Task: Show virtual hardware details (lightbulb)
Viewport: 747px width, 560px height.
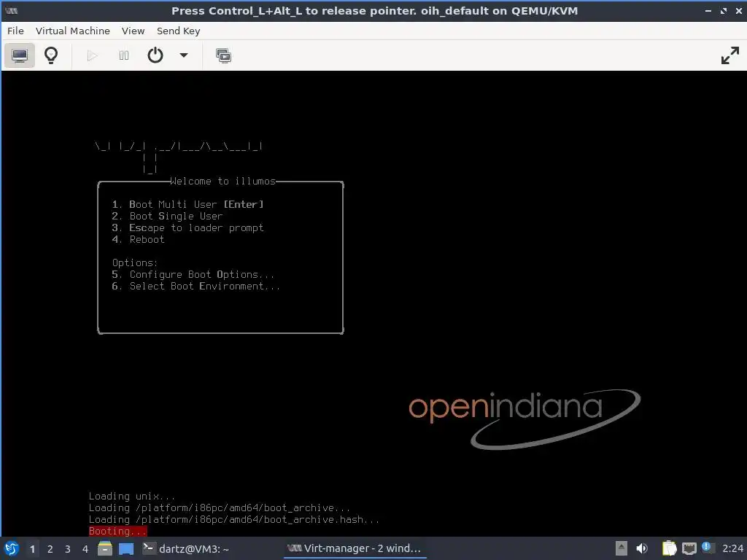Action: 51,55
